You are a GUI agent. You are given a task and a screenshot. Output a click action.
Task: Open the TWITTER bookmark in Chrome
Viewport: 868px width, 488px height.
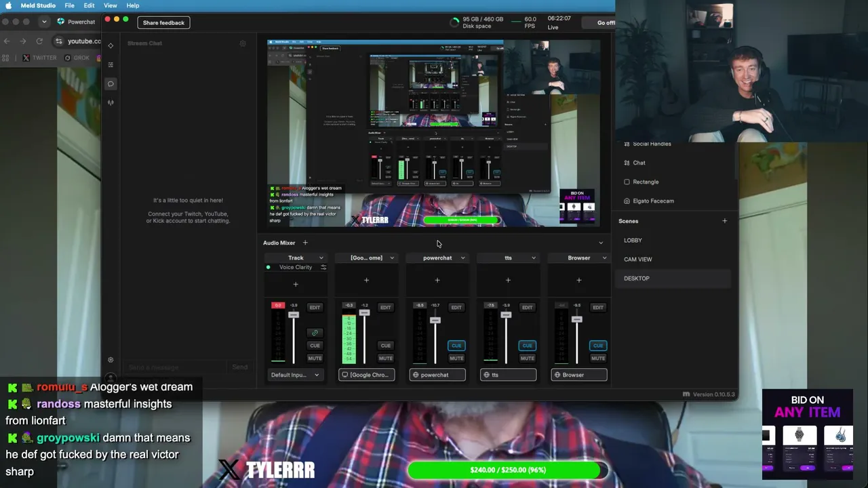(40, 58)
